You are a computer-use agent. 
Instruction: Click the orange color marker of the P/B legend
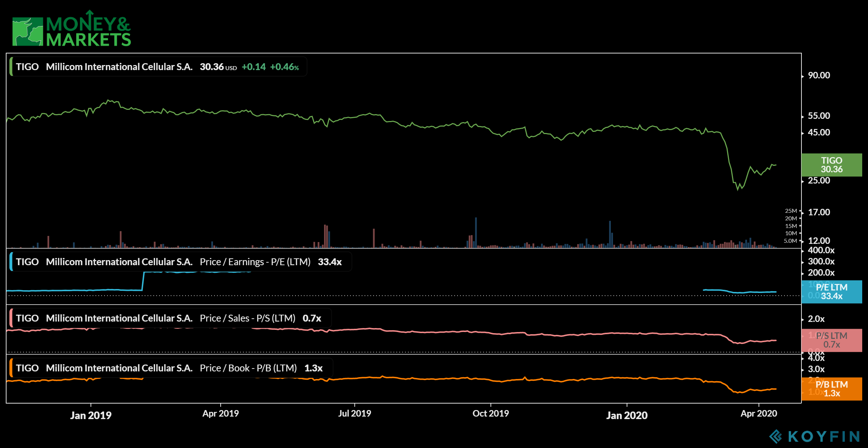(x=11, y=368)
